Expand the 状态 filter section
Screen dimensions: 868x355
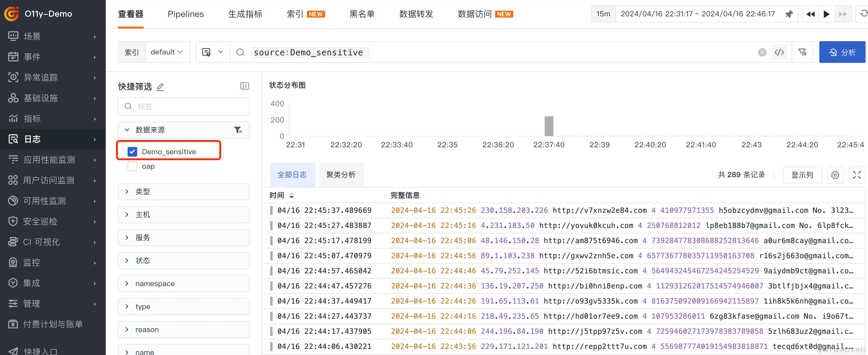pyautogui.click(x=184, y=261)
